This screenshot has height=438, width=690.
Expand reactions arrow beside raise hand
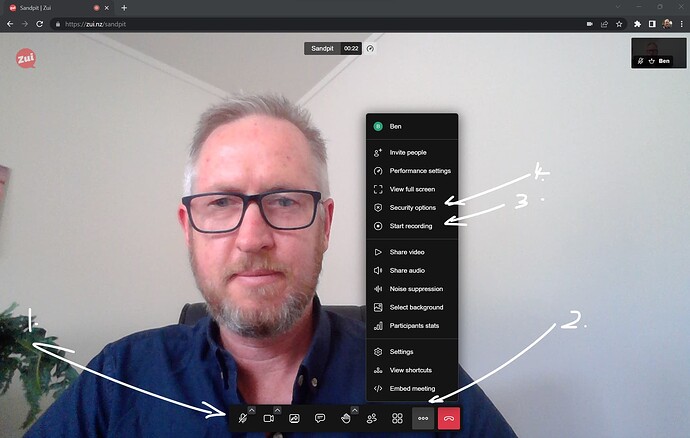pyautogui.click(x=355, y=410)
